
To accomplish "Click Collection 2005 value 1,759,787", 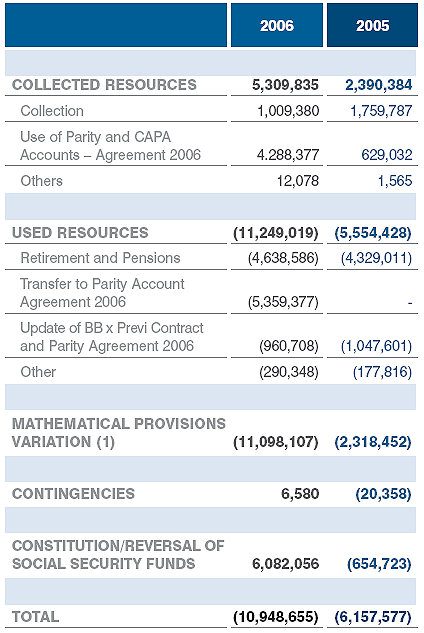I will tap(381, 111).
